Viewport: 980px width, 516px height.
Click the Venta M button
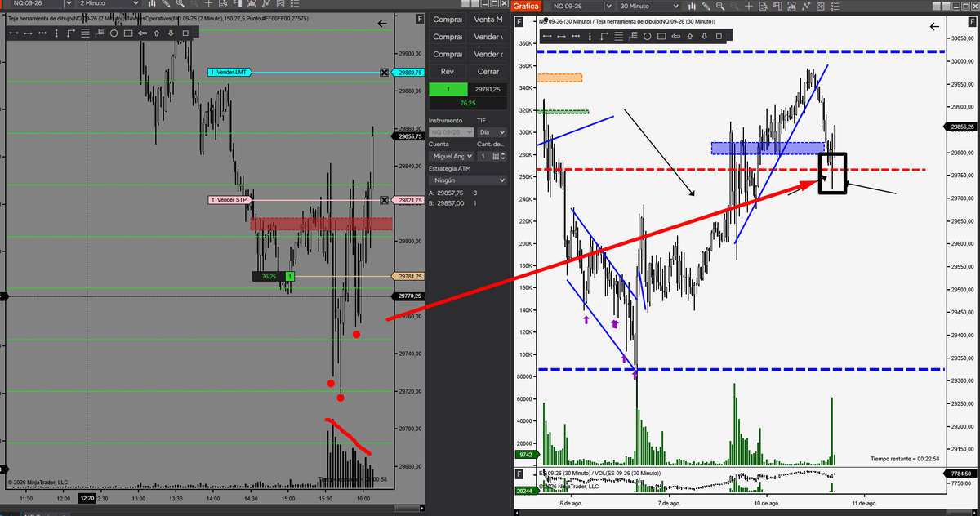488,19
